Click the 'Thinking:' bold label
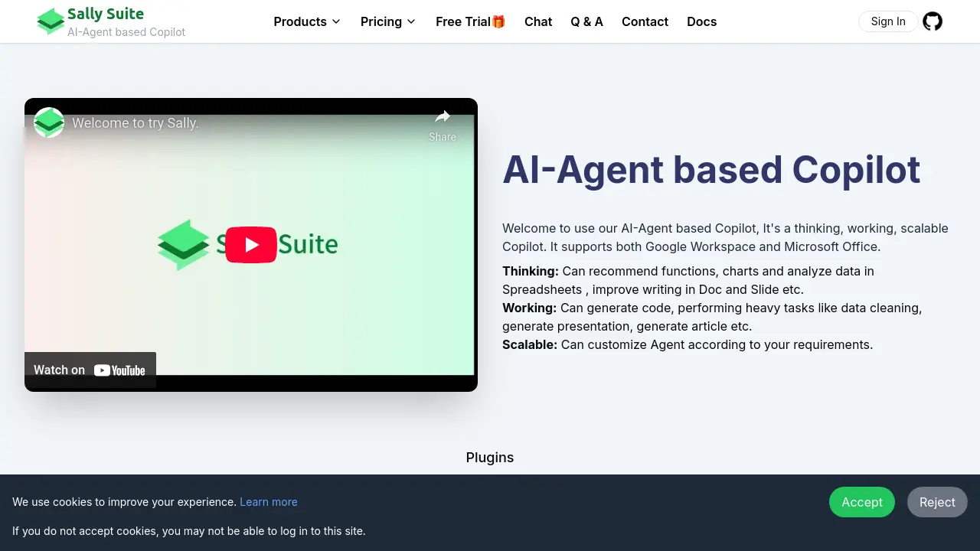The width and height of the screenshot is (980, 551). pyautogui.click(x=531, y=271)
